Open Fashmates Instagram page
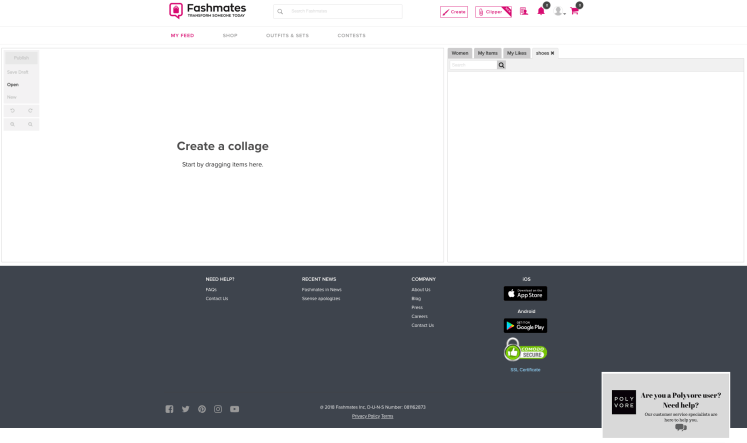The height and width of the screenshot is (443, 747). point(218,409)
